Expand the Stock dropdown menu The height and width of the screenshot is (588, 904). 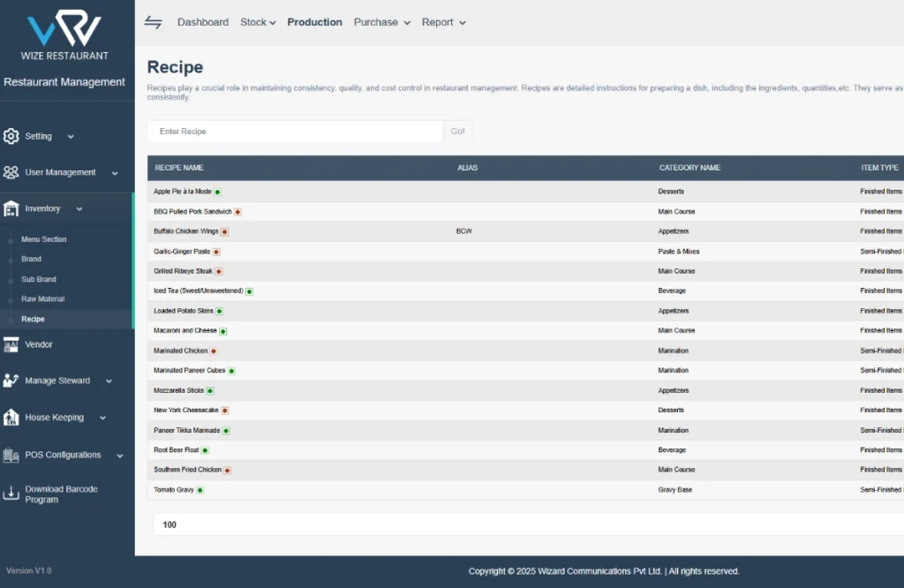[x=258, y=22]
